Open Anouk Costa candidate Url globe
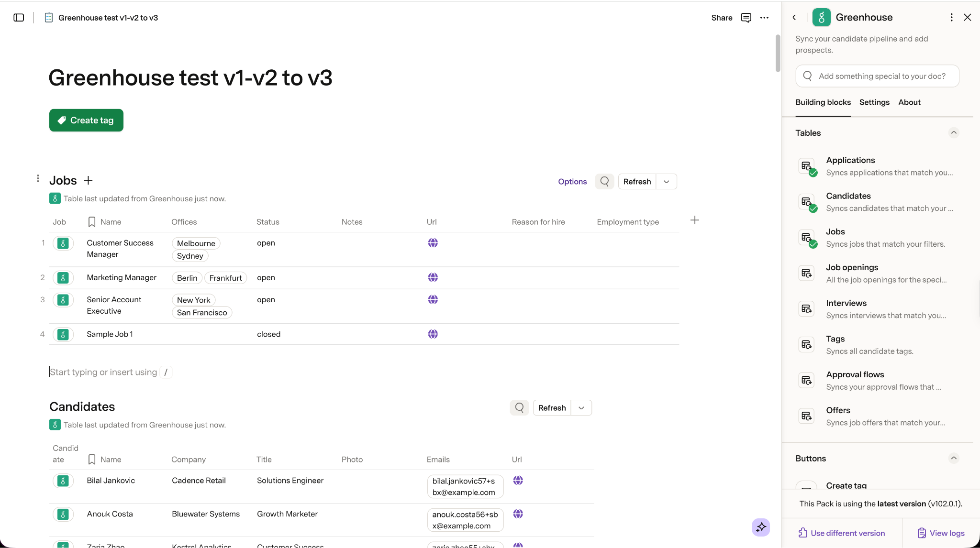 [518, 514]
